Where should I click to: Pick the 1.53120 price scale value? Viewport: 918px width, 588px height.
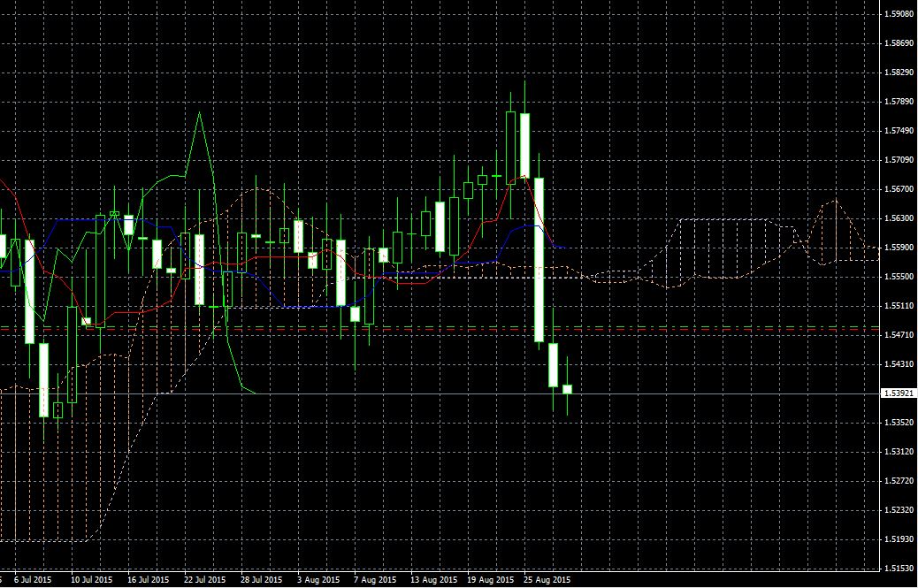click(899, 451)
